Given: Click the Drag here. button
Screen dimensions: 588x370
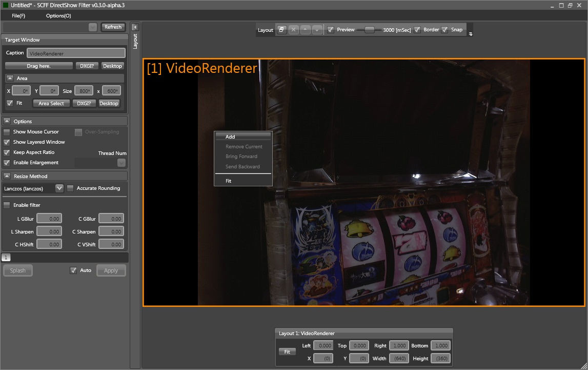Looking at the screenshot, I should [38, 66].
